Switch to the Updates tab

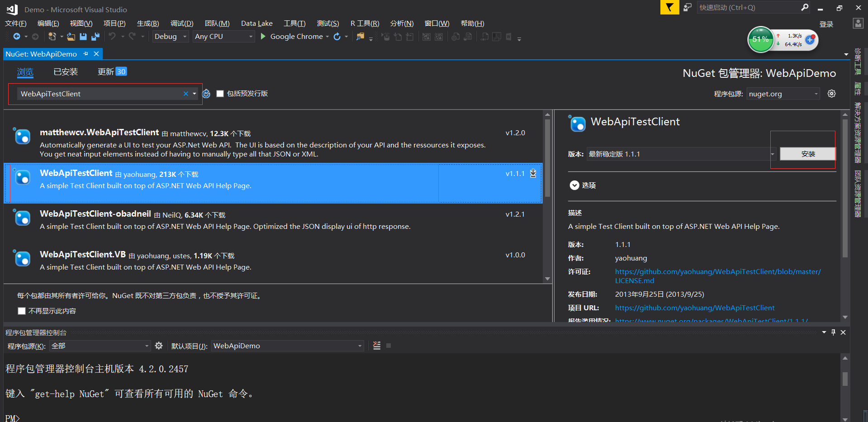click(112, 71)
